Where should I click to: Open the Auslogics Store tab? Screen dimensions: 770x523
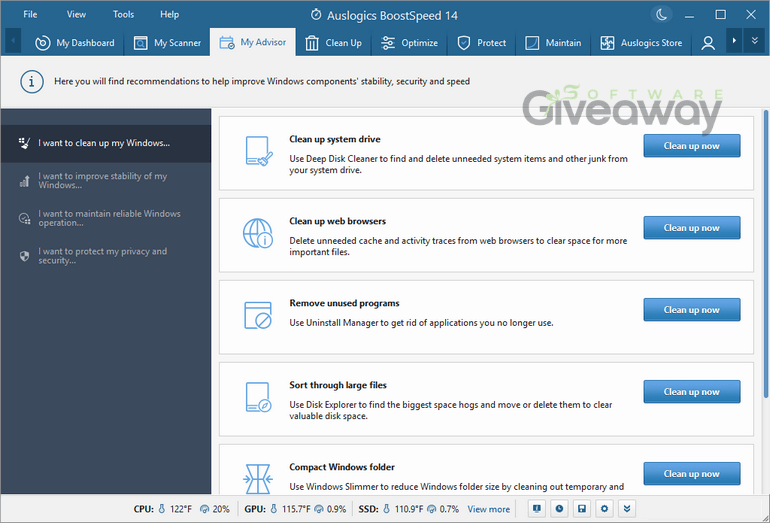click(641, 43)
